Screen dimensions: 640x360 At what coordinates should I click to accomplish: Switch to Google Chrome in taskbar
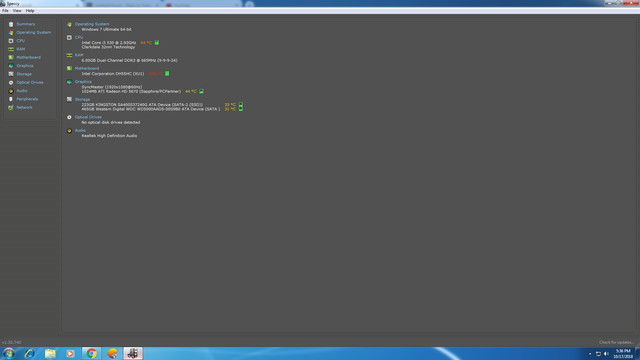click(91, 353)
